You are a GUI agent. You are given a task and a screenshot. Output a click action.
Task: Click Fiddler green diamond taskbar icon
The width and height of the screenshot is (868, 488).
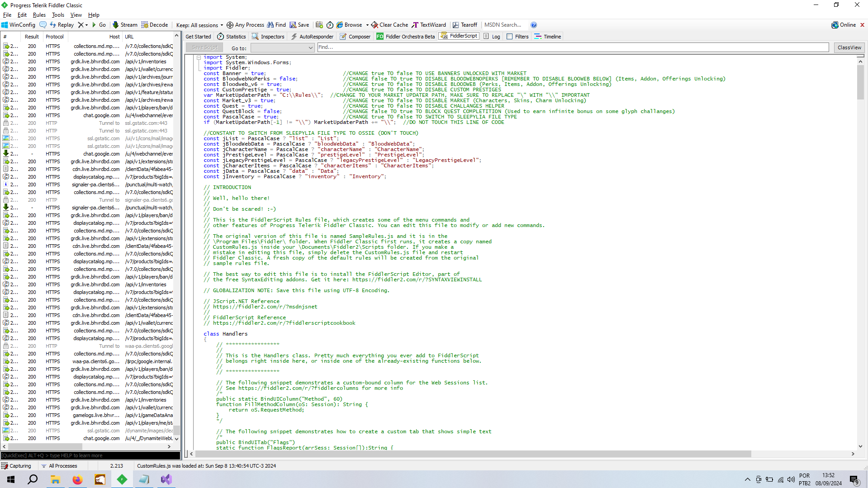(x=122, y=479)
